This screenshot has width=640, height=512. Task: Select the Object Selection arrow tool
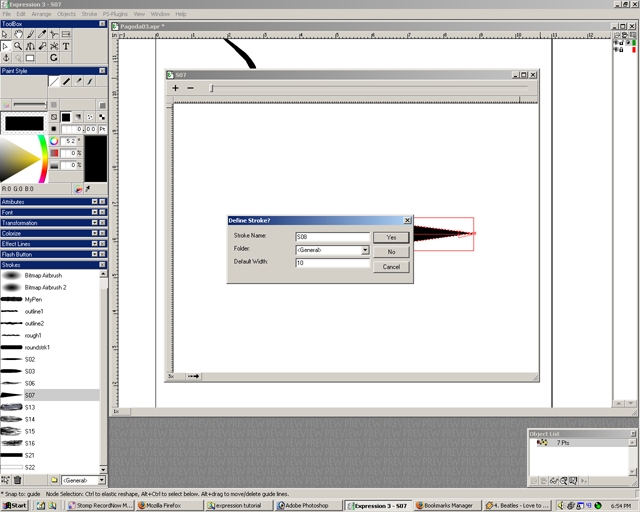click(x=6, y=34)
